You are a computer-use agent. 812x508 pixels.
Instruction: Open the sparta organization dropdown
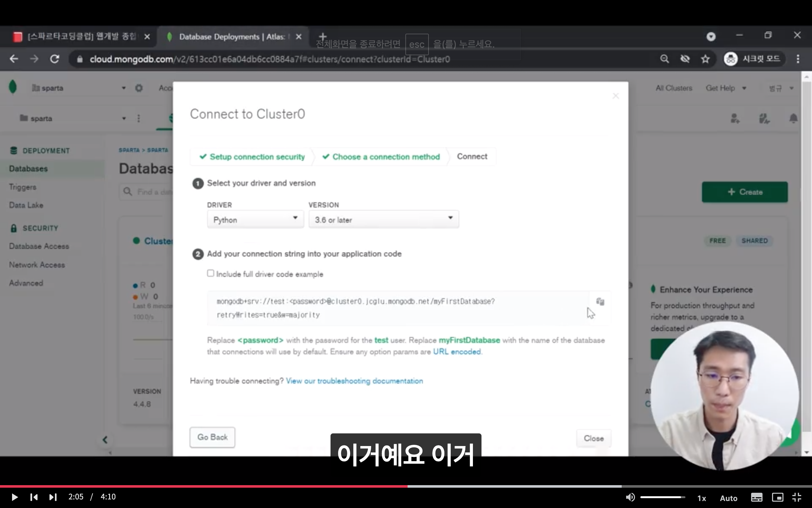click(79, 88)
